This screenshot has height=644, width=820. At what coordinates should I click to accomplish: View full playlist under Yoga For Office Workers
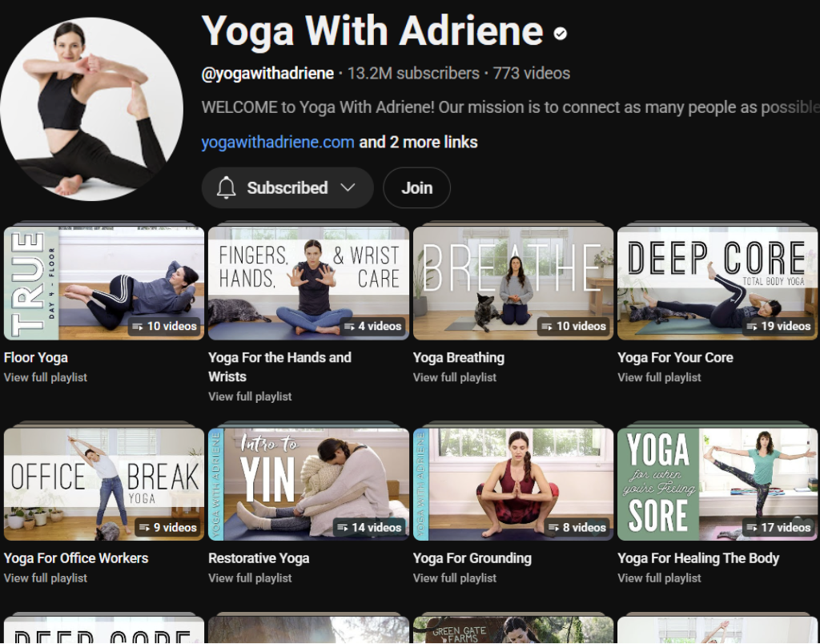pos(46,578)
